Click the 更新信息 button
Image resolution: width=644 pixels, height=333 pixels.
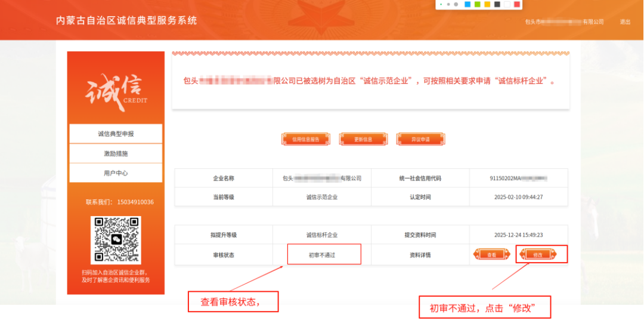tap(363, 140)
